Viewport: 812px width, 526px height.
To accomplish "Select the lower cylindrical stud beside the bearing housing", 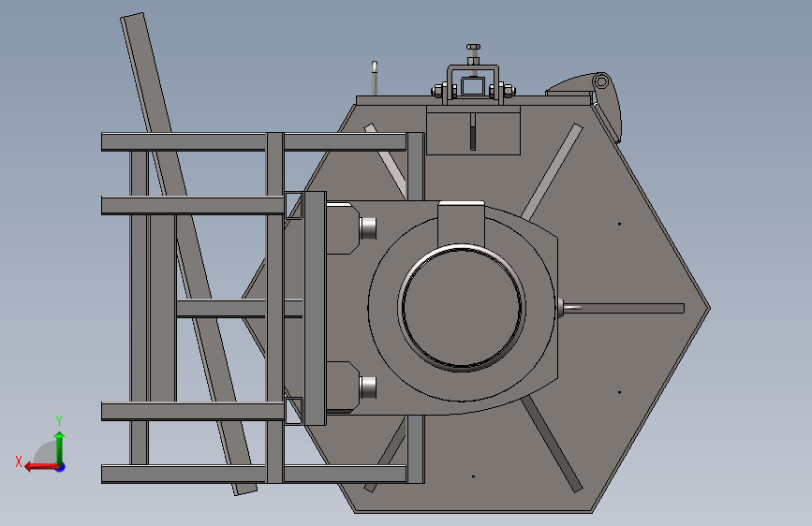I will pos(368,387).
